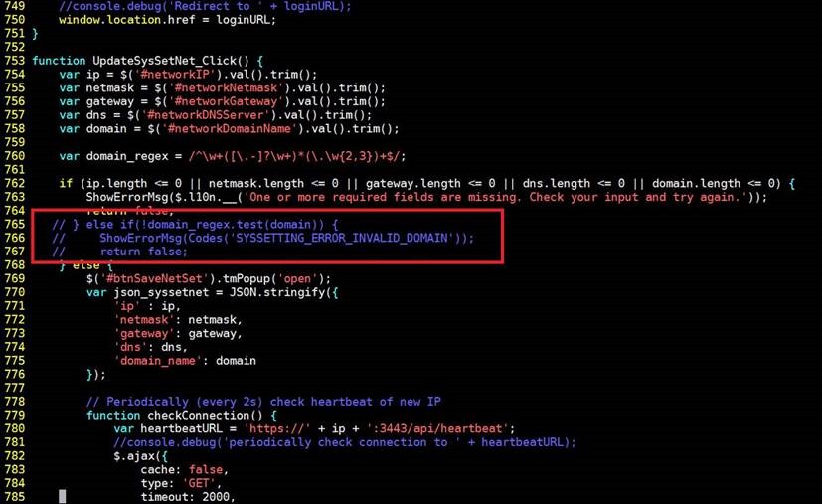Click the terminal cursor block on line 785
This screenshot has height=504, width=822.
[63, 497]
